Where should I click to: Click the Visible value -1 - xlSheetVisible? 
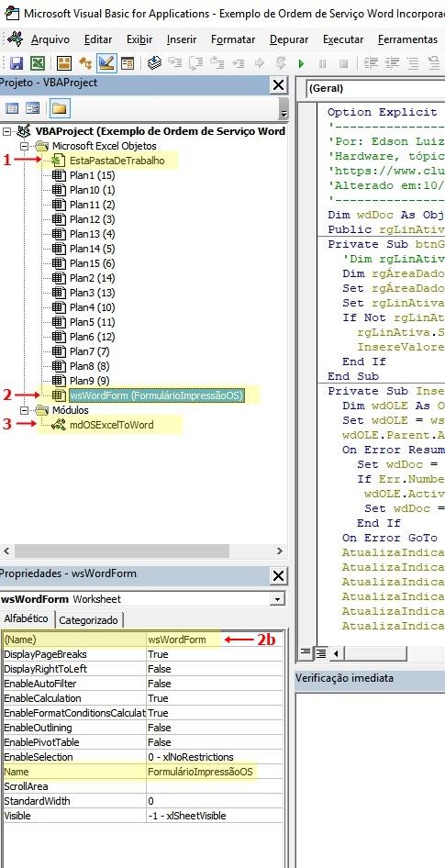[215, 816]
